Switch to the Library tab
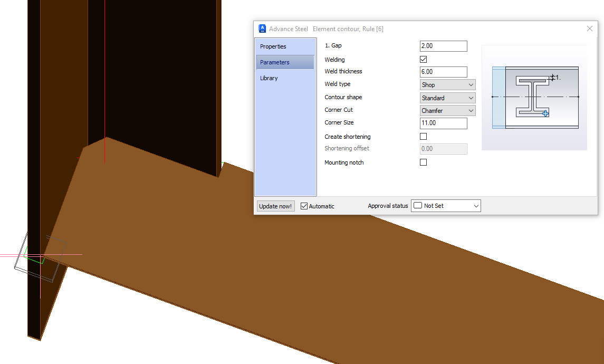The height and width of the screenshot is (364, 604). pyautogui.click(x=285, y=78)
